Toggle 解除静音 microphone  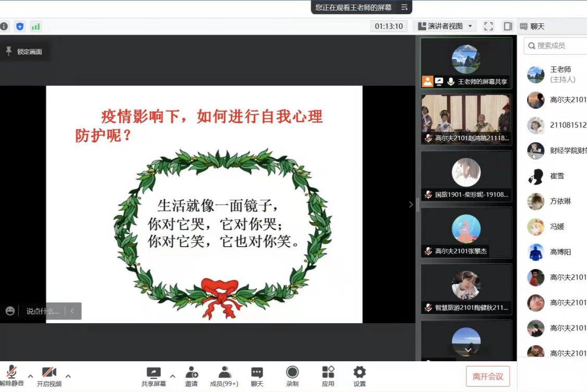[x=11, y=373]
